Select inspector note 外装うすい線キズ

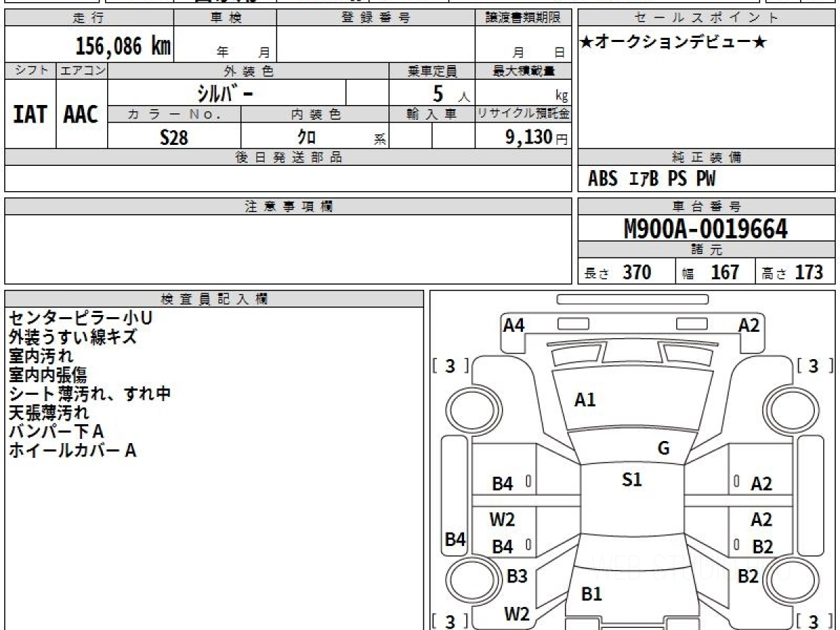click(x=73, y=337)
